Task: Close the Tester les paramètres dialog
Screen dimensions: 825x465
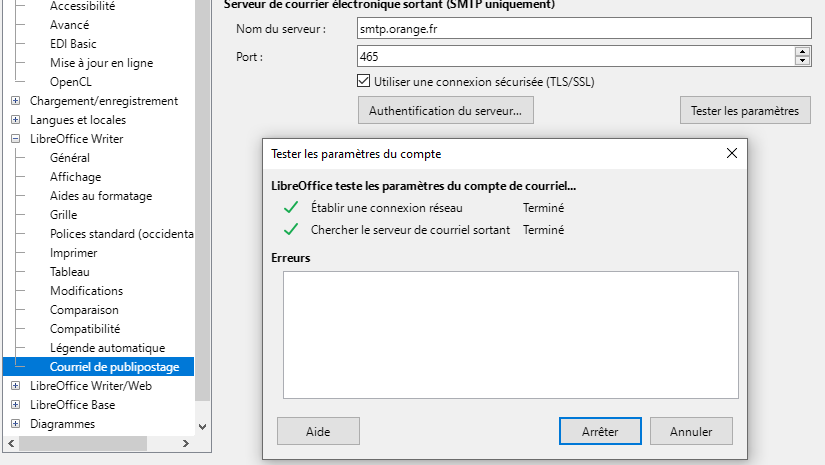Action: coord(732,154)
